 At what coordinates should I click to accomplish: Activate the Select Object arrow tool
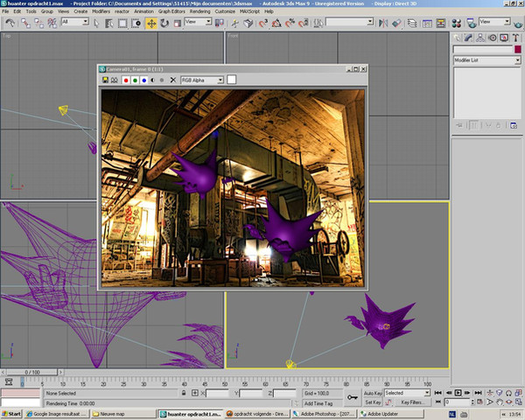coord(96,23)
